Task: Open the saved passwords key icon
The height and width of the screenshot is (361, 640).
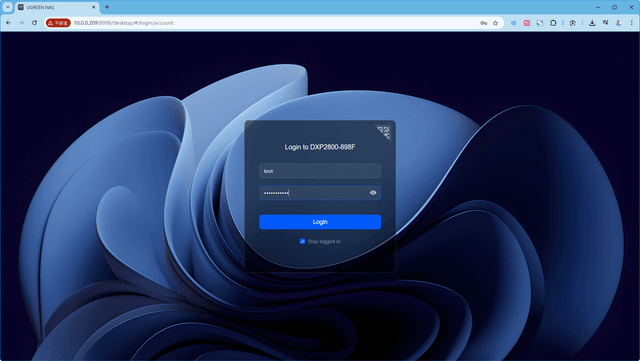Action: 484,23
